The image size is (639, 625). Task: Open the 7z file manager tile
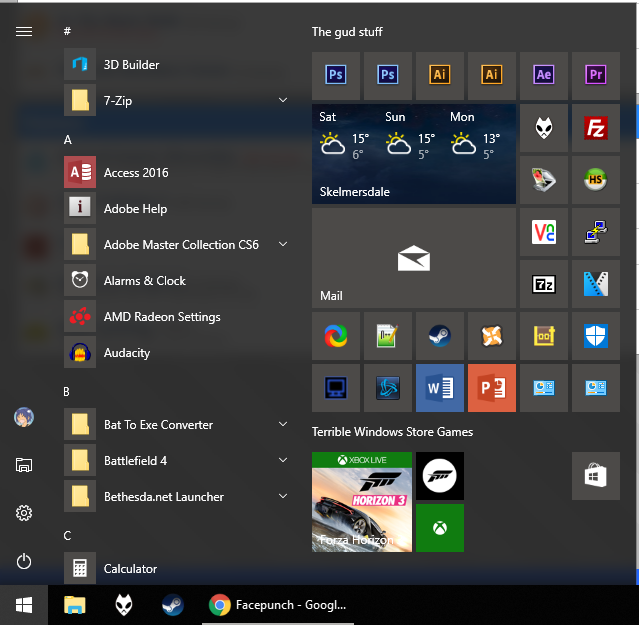tap(544, 284)
